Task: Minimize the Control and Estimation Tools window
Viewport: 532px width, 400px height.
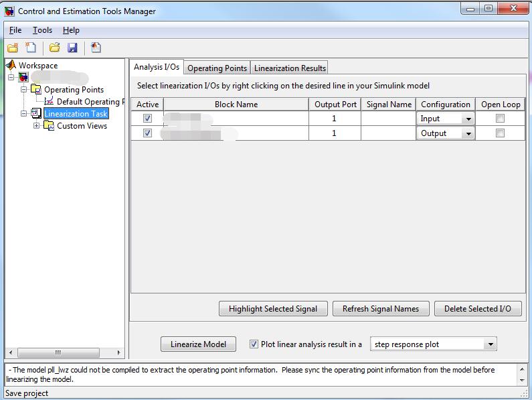Action: pos(470,8)
